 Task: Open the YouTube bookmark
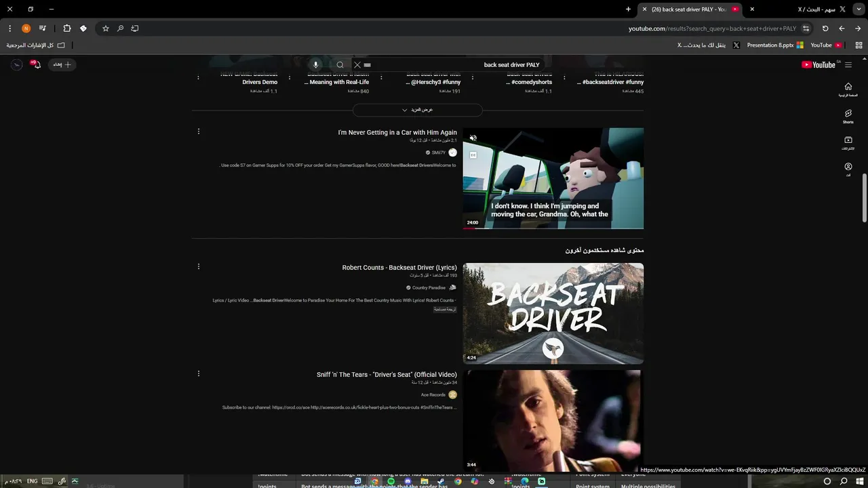pos(825,45)
